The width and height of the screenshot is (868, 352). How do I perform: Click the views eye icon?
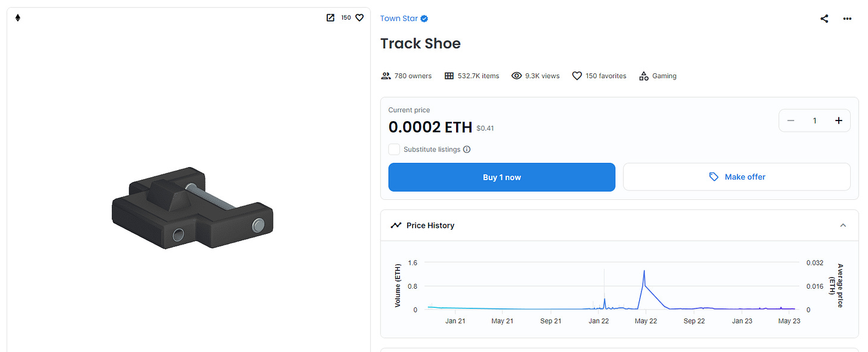click(x=517, y=76)
